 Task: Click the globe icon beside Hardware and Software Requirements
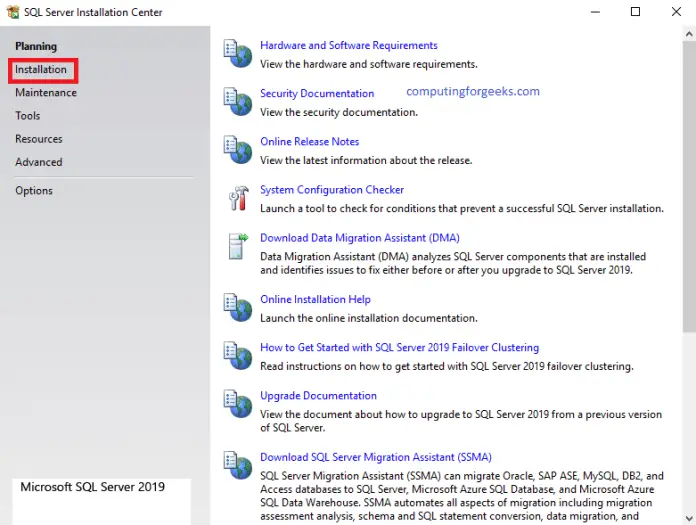(x=238, y=53)
